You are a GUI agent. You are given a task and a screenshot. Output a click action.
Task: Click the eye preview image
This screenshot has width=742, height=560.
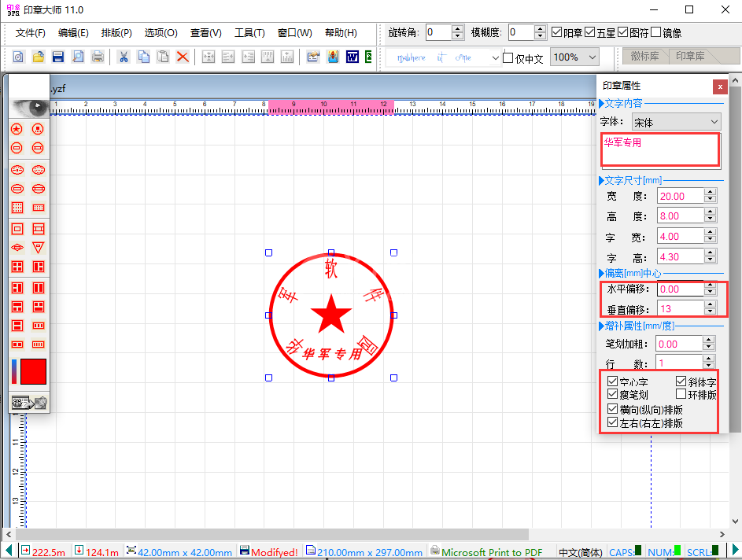tap(29, 108)
